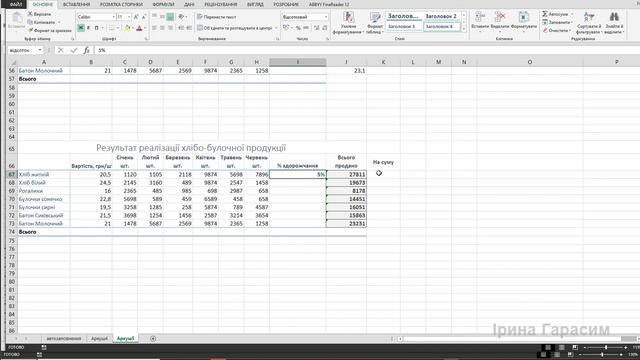
Task: Apply the Заголовок 2 cell style
Action: click(441, 16)
